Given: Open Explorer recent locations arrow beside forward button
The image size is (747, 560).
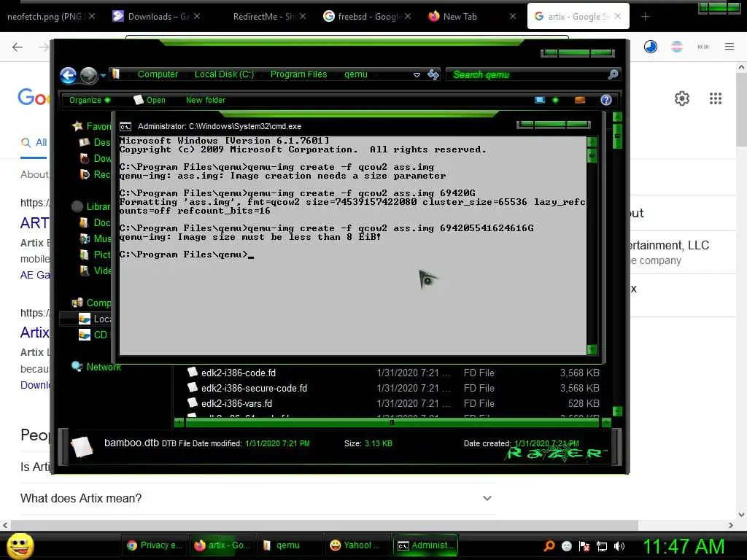Looking at the screenshot, I should (103, 75).
